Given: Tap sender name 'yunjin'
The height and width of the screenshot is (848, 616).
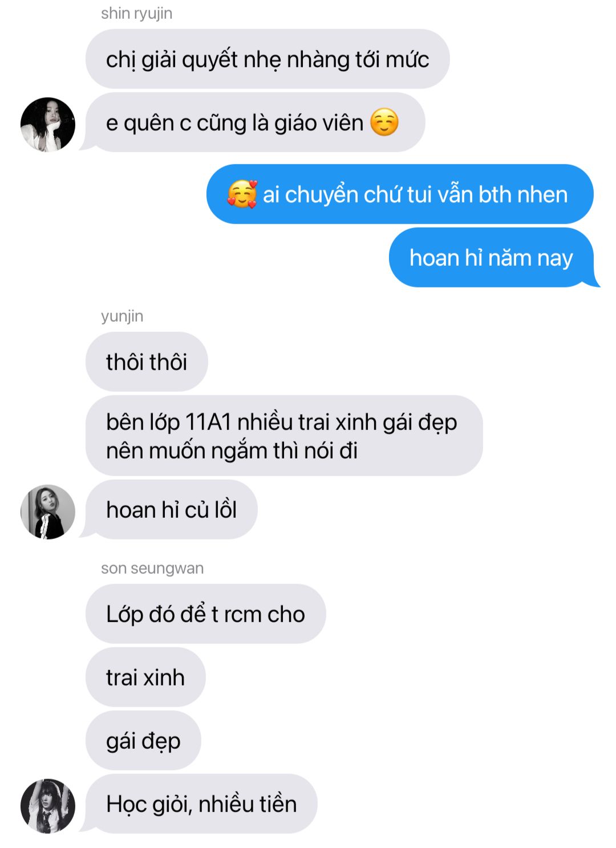Looking at the screenshot, I should coord(122,316).
